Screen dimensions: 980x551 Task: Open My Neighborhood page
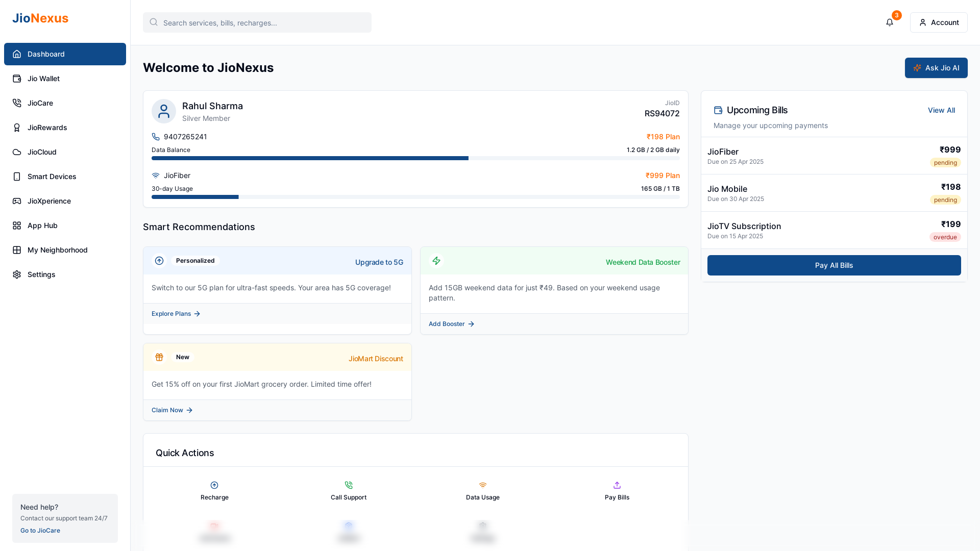65,250
